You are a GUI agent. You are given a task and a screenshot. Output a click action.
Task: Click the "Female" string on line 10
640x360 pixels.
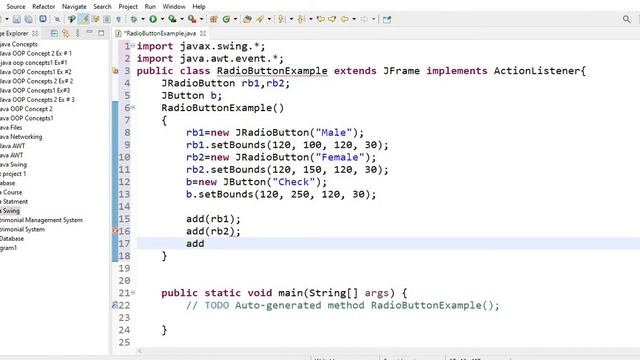[340, 157]
